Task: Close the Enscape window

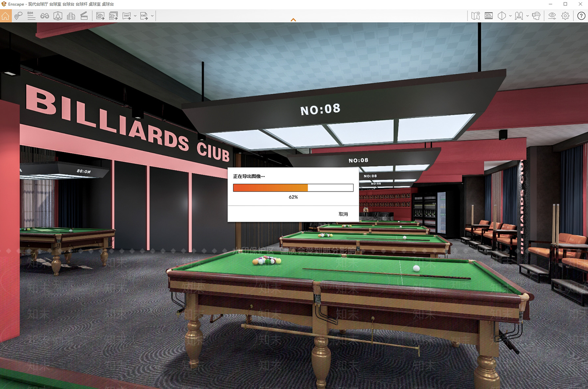Action: [x=580, y=4]
